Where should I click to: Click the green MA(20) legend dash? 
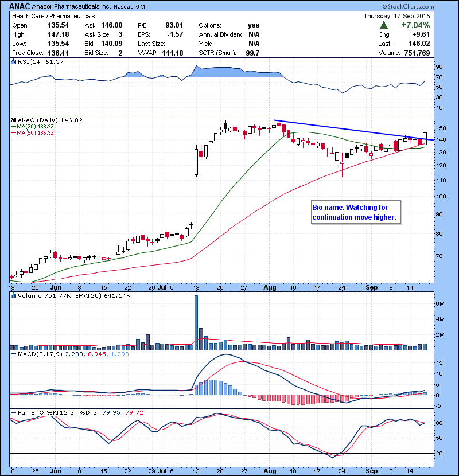click(13, 126)
